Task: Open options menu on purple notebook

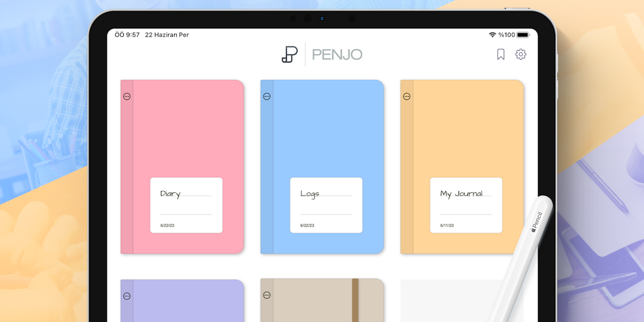Action: click(127, 296)
